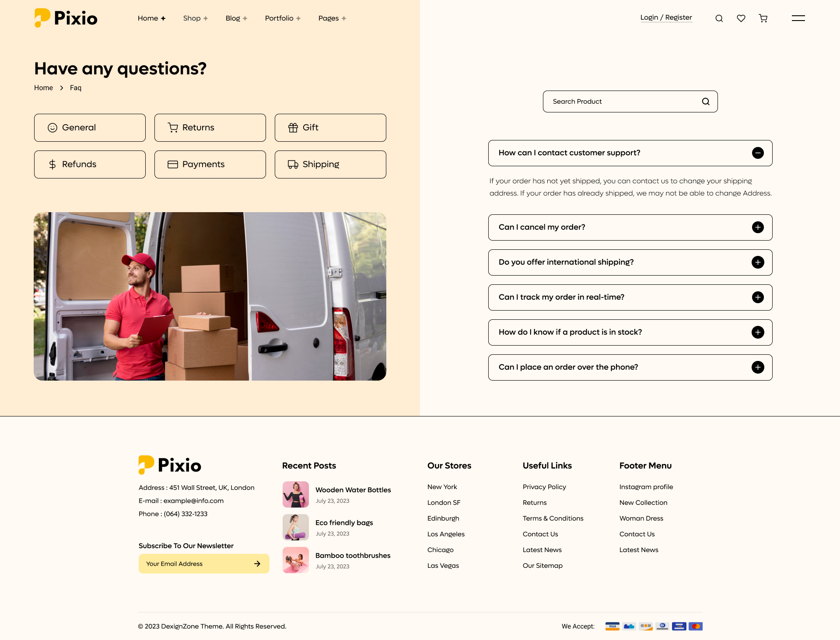Viewport: 840px width, 640px height.
Task: Open the wishlist heart icon
Action: pos(741,18)
